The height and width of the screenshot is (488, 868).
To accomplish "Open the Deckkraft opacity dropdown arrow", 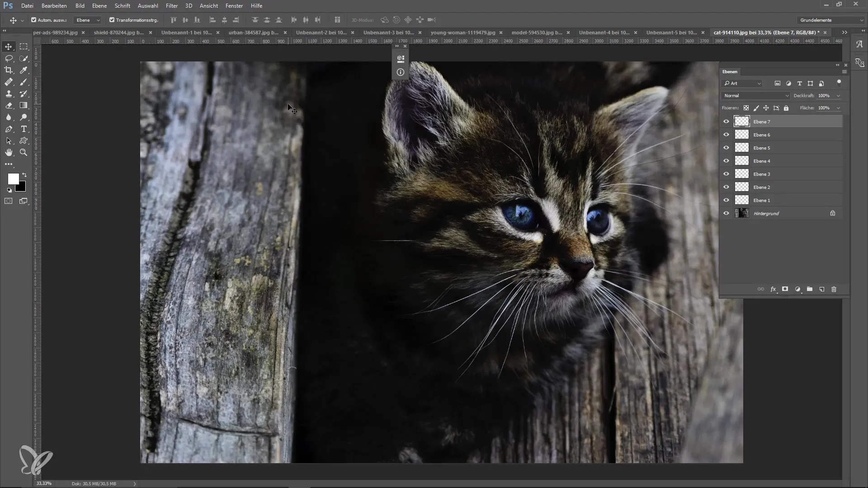I will 838,96.
